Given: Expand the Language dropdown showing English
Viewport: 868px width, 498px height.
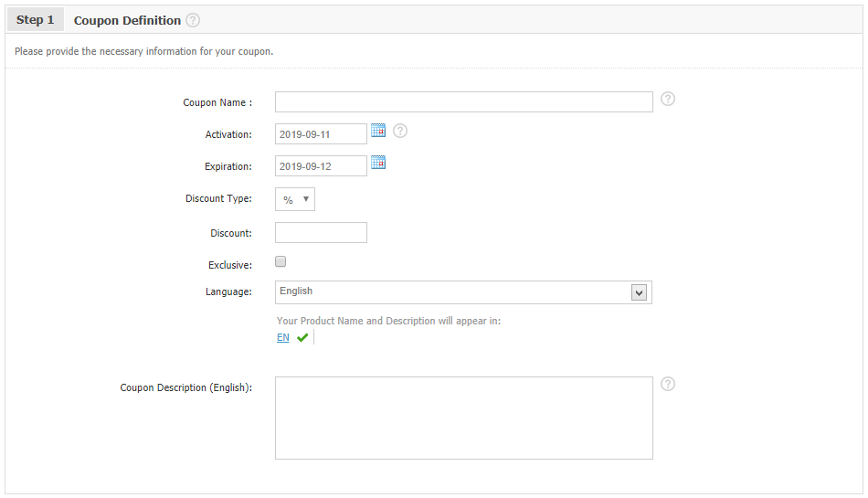Looking at the screenshot, I should (463, 292).
